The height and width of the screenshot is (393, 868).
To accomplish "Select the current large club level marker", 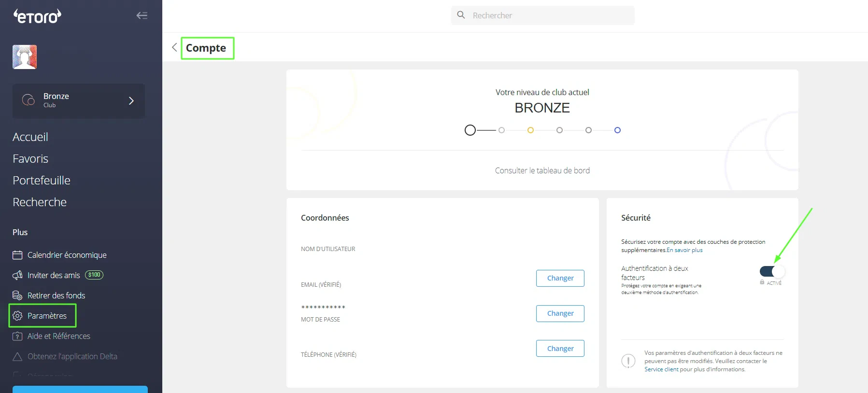I will (470, 130).
